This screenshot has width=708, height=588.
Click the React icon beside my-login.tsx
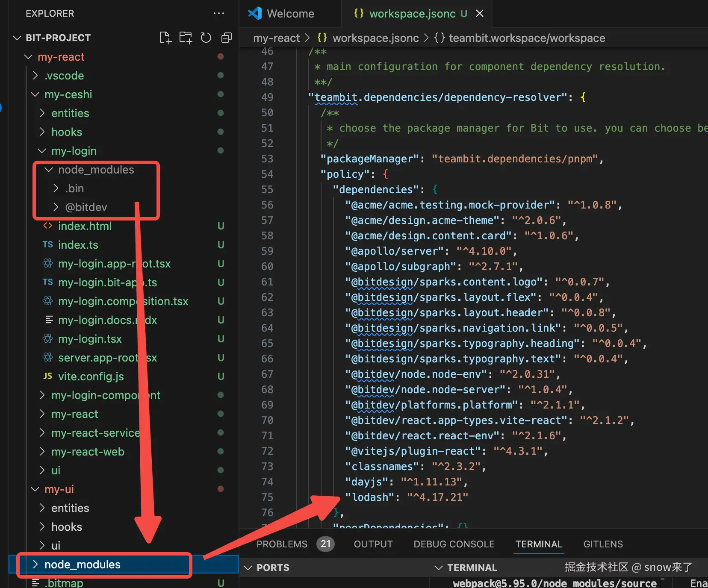pos(48,338)
